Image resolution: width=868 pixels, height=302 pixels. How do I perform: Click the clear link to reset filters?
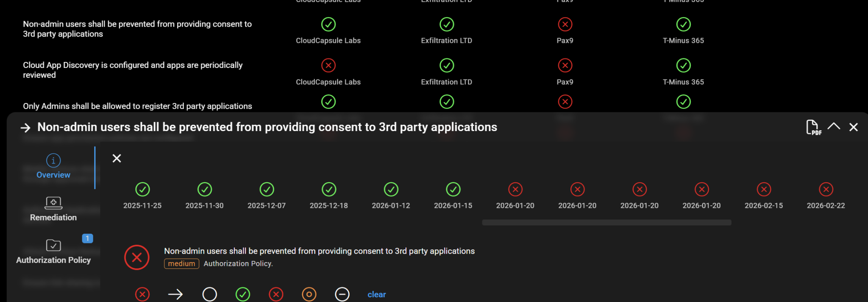[x=376, y=294]
